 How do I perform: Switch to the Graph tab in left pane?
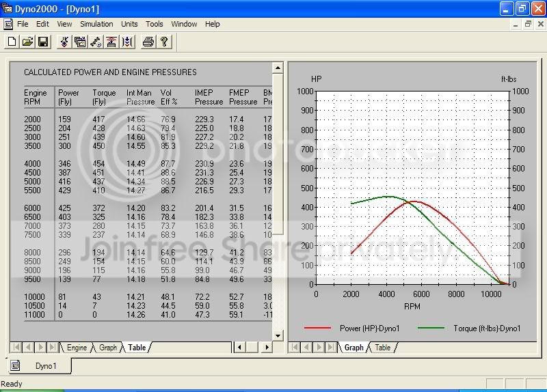[x=108, y=348]
